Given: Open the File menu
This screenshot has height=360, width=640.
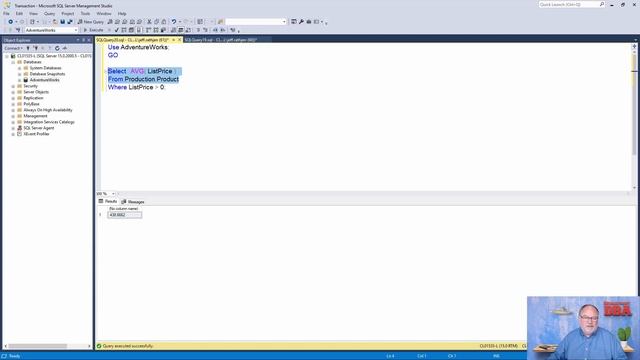Looking at the screenshot, I should (x=7, y=13).
